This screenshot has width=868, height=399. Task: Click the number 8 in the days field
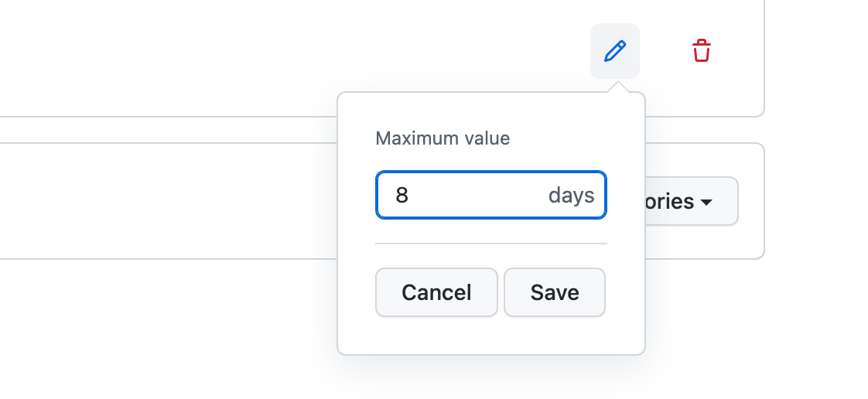(402, 195)
